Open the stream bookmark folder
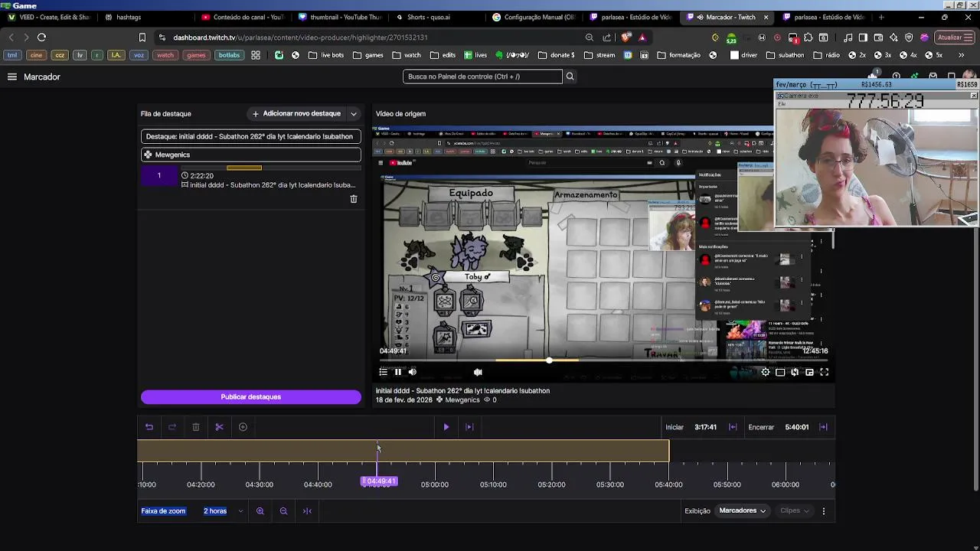980x551 pixels. (599, 55)
